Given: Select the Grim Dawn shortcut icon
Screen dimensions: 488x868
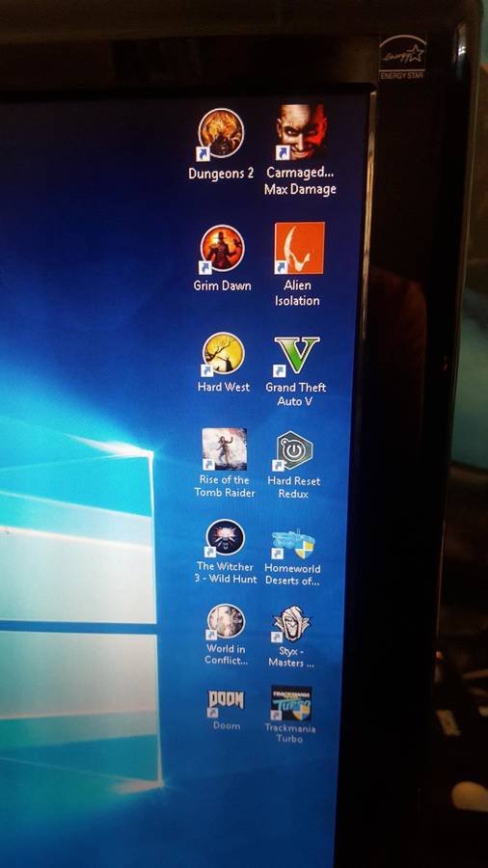Looking at the screenshot, I should pos(222,249).
